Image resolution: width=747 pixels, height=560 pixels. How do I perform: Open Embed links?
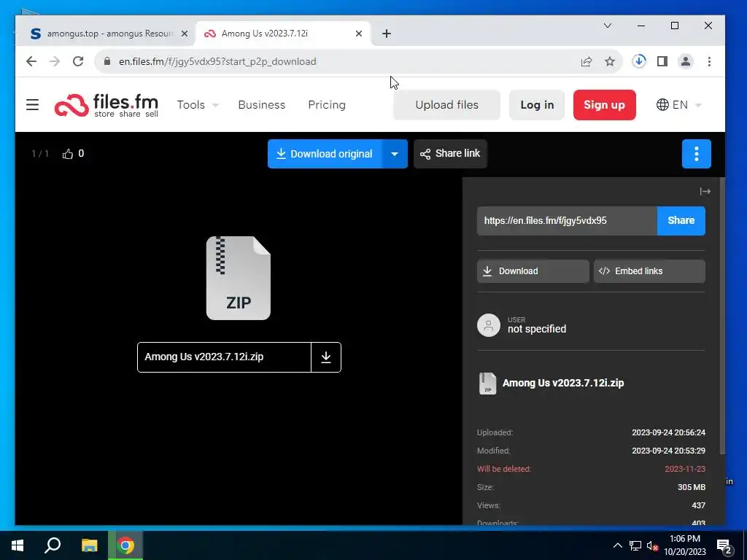pyautogui.click(x=649, y=271)
